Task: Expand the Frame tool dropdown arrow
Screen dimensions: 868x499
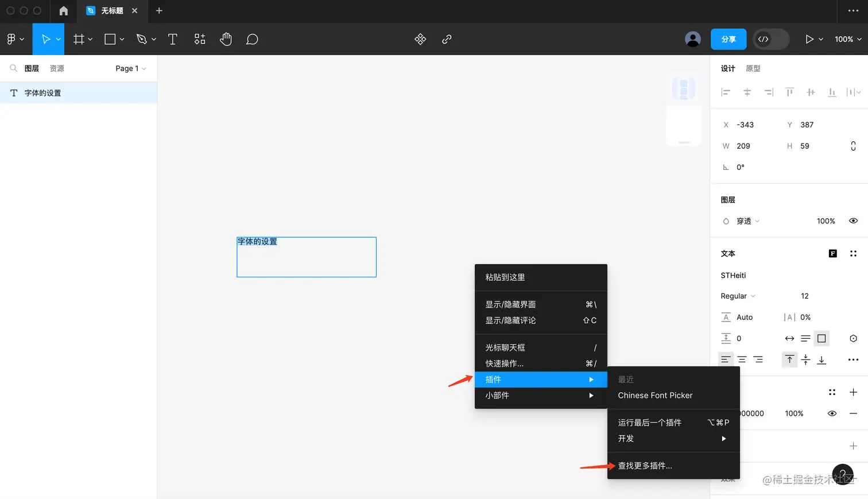Action: pyautogui.click(x=90, y=40)
